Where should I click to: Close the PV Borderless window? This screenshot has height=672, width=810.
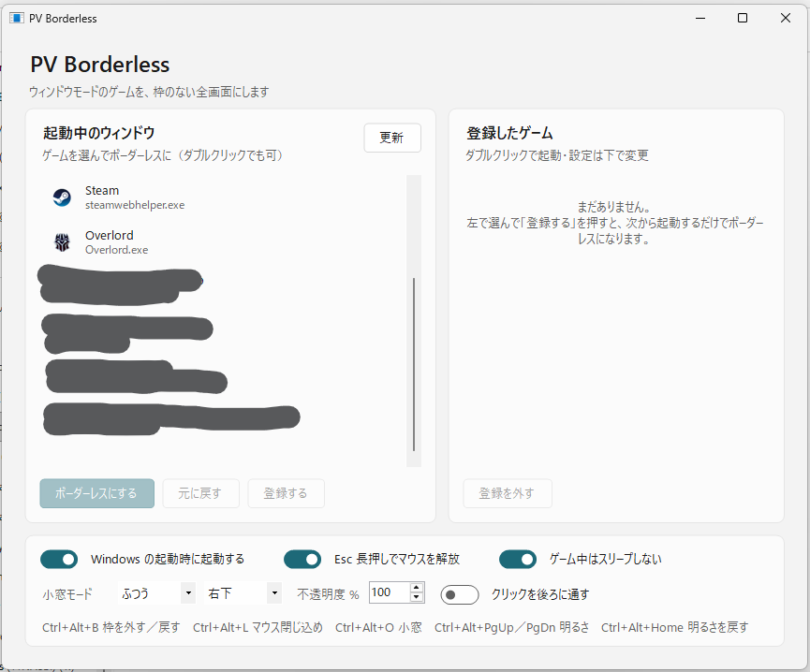[786, 18]
